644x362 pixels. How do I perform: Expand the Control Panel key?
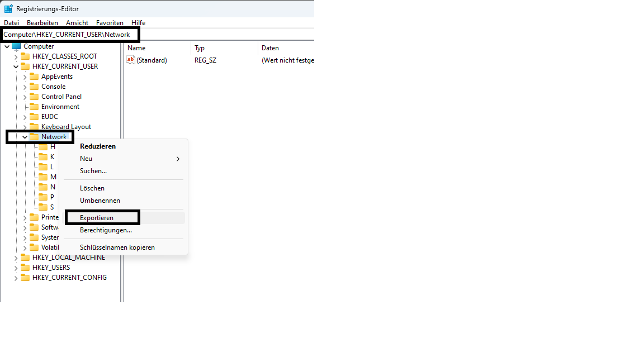[25, 97]
